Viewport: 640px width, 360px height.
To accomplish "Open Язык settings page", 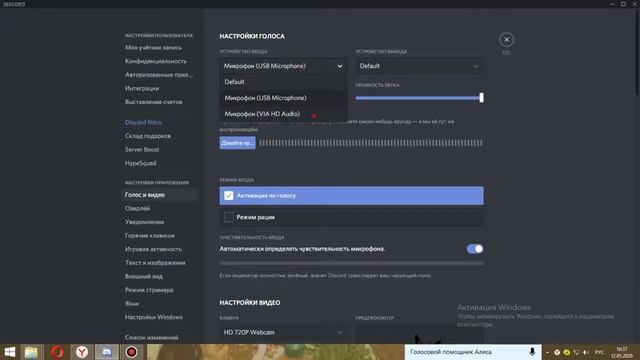I will (132, 304).
